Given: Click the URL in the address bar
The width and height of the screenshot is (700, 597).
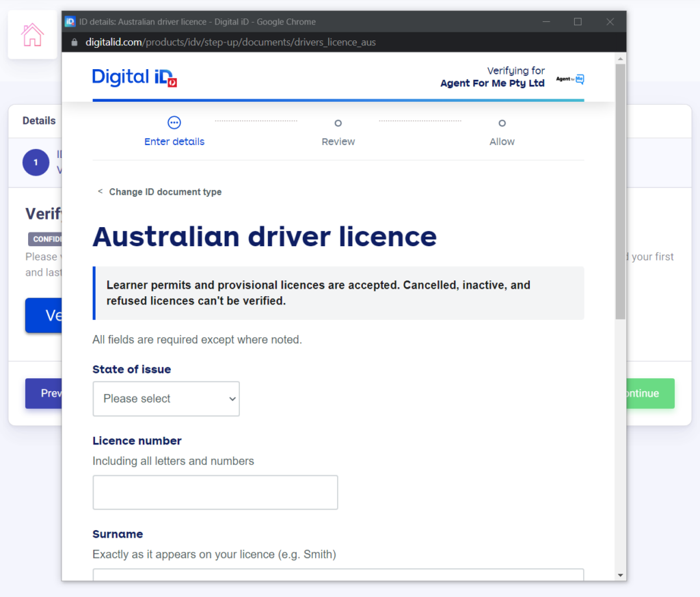Looking at the screenshot, I should (230, 42).
